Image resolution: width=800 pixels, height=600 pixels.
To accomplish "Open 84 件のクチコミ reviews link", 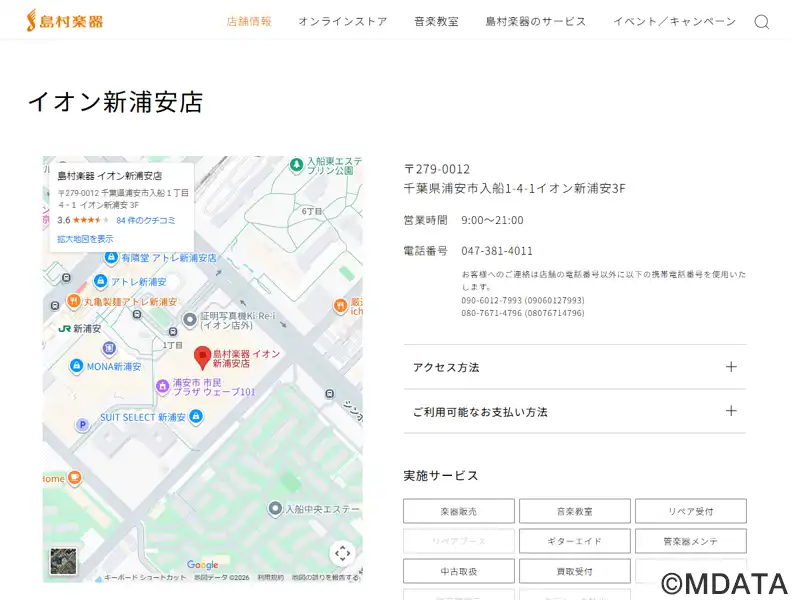I will pos(145,220).
